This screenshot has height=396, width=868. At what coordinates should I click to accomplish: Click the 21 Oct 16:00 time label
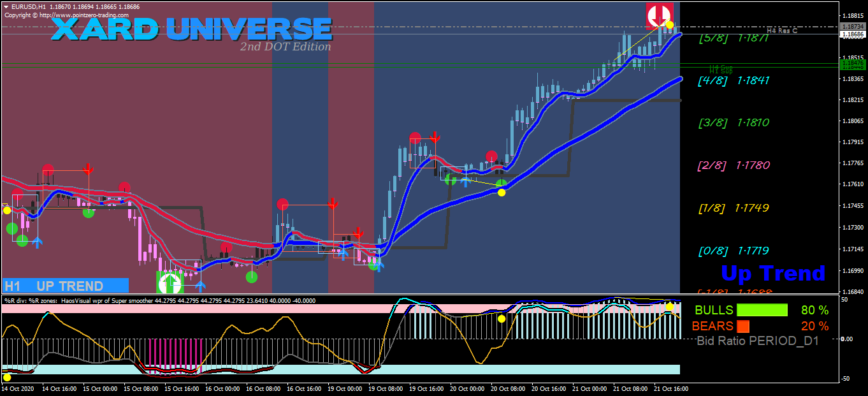click(672, 388)
